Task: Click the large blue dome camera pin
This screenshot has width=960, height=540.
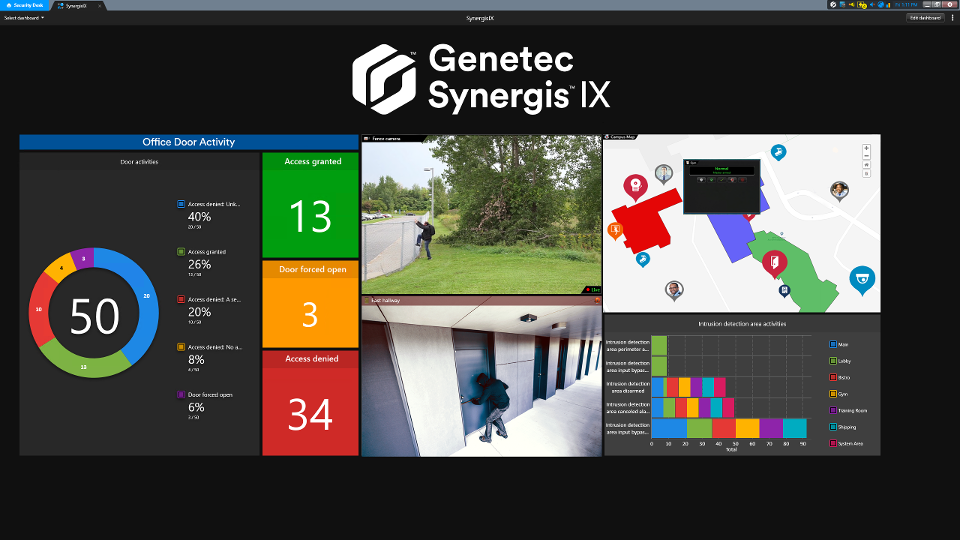Action: pos(861,279)
